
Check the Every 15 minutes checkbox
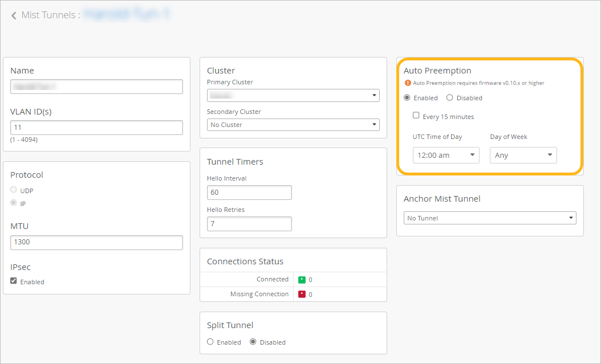tap(416, 116)
